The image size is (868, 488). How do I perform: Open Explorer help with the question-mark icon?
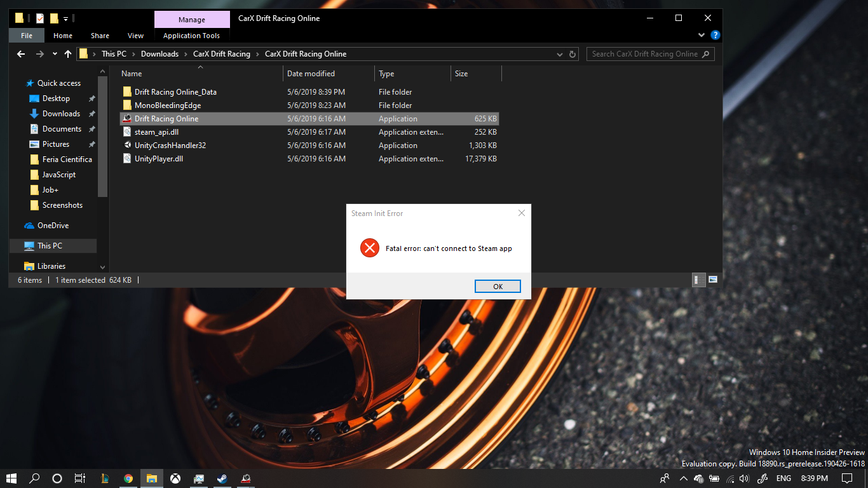pos(715,36)
